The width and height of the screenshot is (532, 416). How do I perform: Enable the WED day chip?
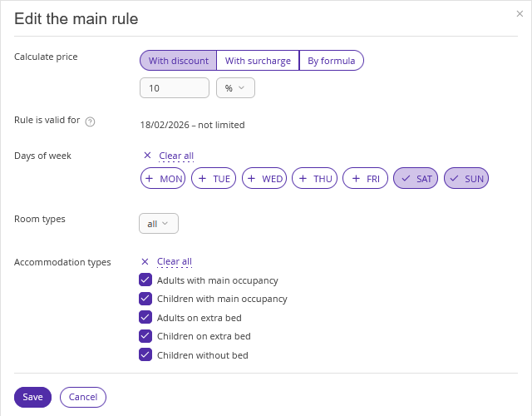pyautogui.click(x=264, y=179)
